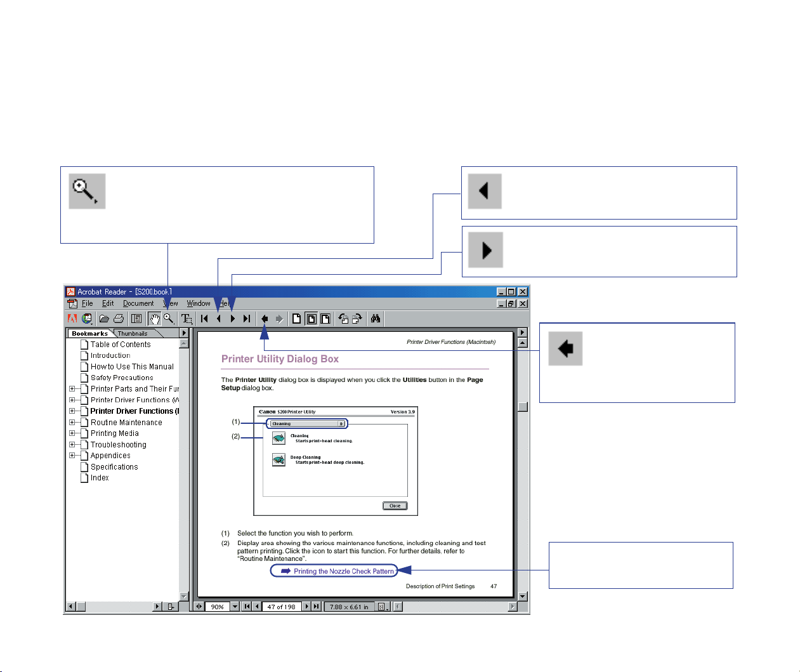Click the Open folder toolbar icon
This screenshot has height=672, width=800.
tap(104, 319)
